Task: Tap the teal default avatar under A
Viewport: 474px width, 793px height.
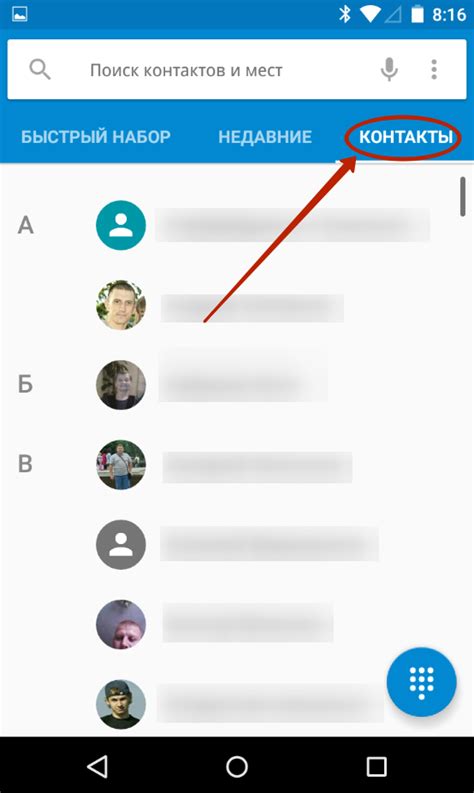Action: [121, 225]
